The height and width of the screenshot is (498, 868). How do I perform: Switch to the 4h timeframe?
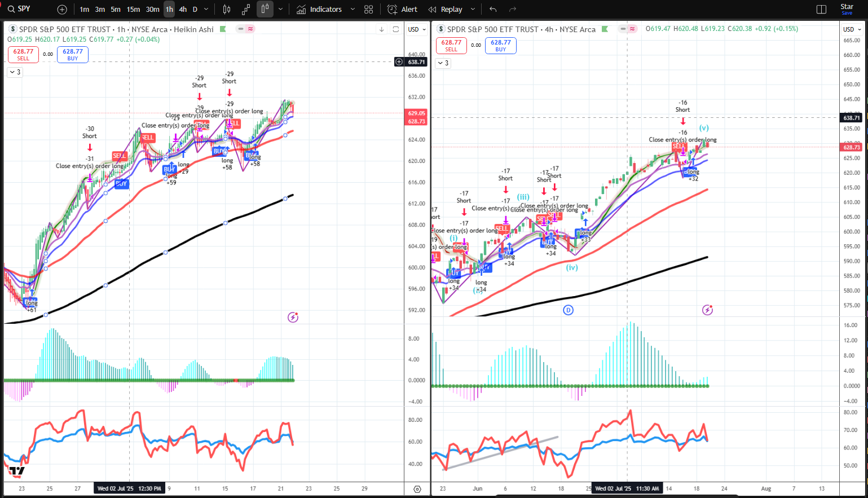click(x=183, y=10)
